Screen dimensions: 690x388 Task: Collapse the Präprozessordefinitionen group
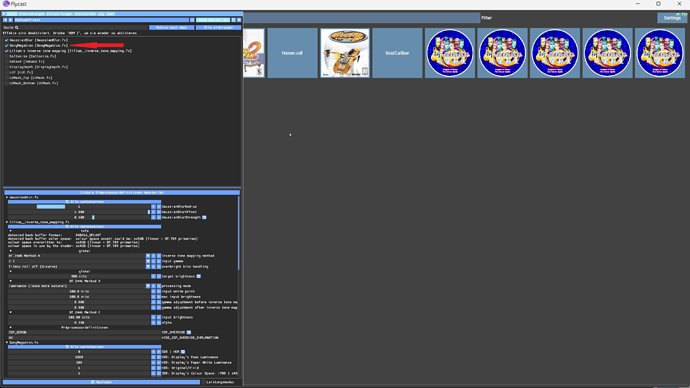point(11,327)
